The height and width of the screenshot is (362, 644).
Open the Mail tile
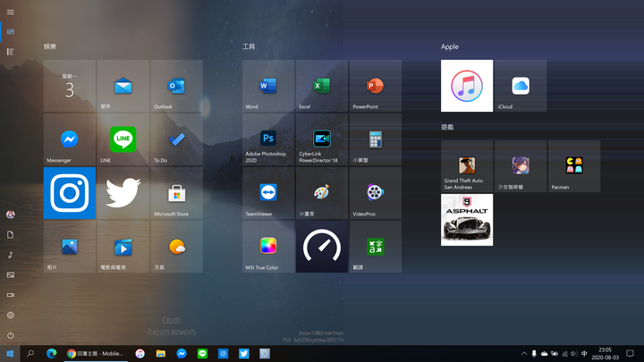click(123, 86)
